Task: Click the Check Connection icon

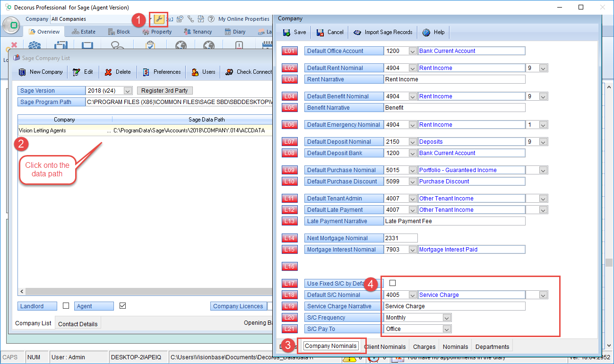Action: coord(229,72)
